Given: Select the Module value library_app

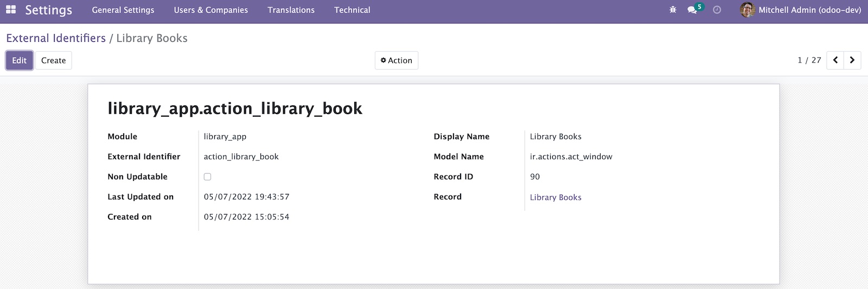Looking at the screenshot, I should (225, 136).
